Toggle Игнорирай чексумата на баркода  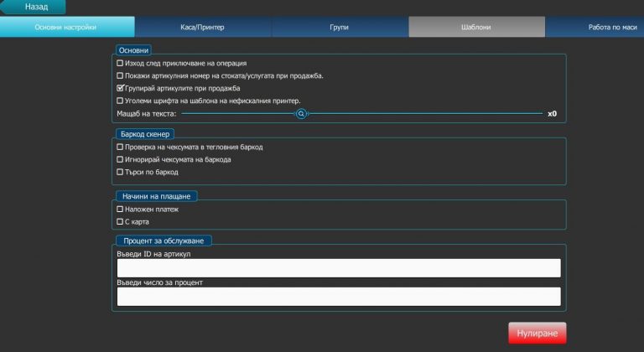pos(120,159)
